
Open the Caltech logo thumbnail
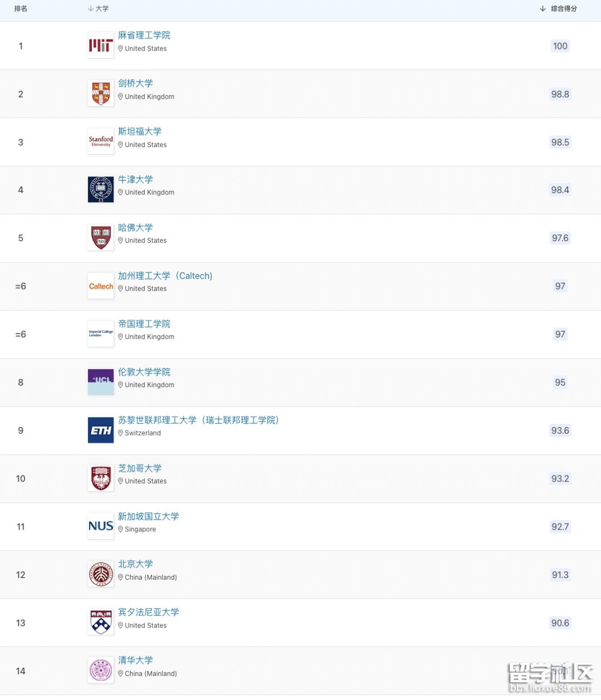101,286
